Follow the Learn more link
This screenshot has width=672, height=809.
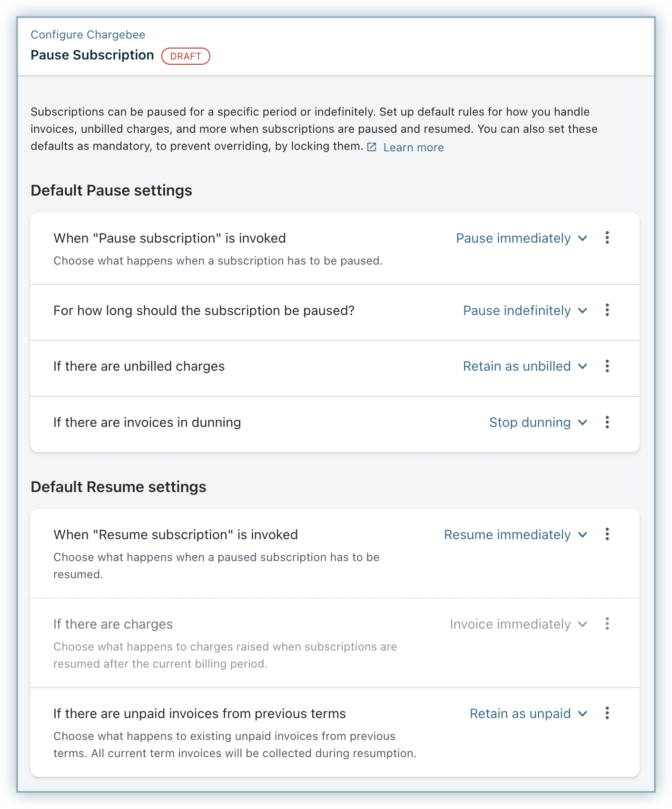413,148
